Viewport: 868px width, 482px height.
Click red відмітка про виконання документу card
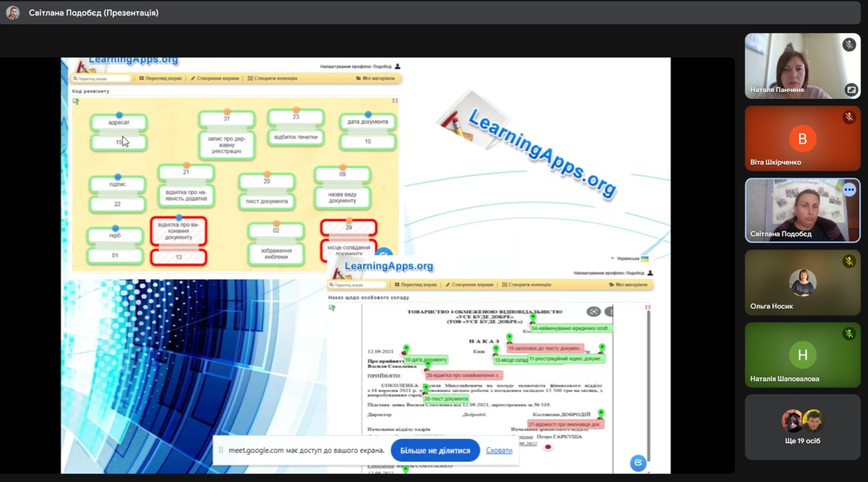point(178,231)
